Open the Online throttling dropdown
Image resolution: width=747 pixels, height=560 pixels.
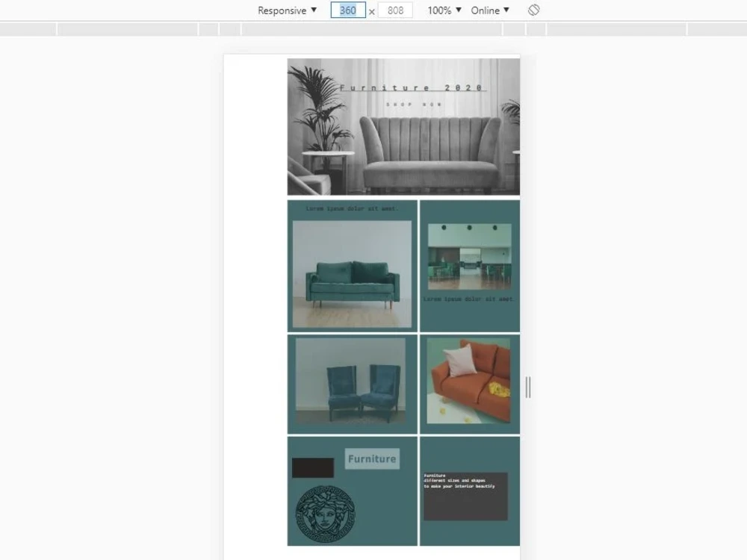(490, 10)
